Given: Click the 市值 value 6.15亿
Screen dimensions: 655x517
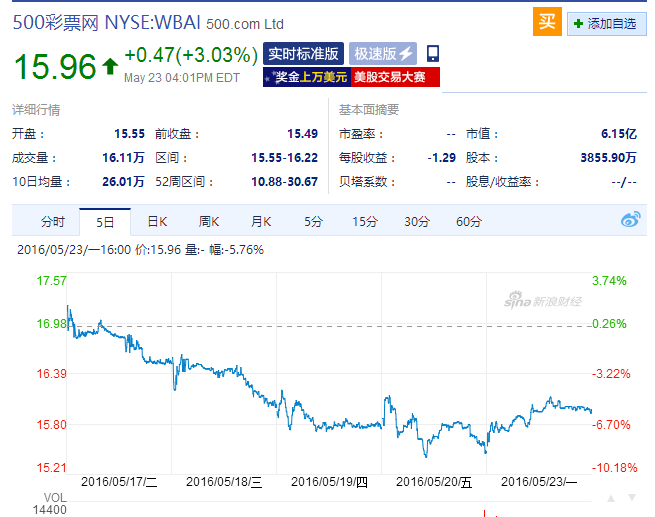Looking at the screenshot, I should pos(619,134).
